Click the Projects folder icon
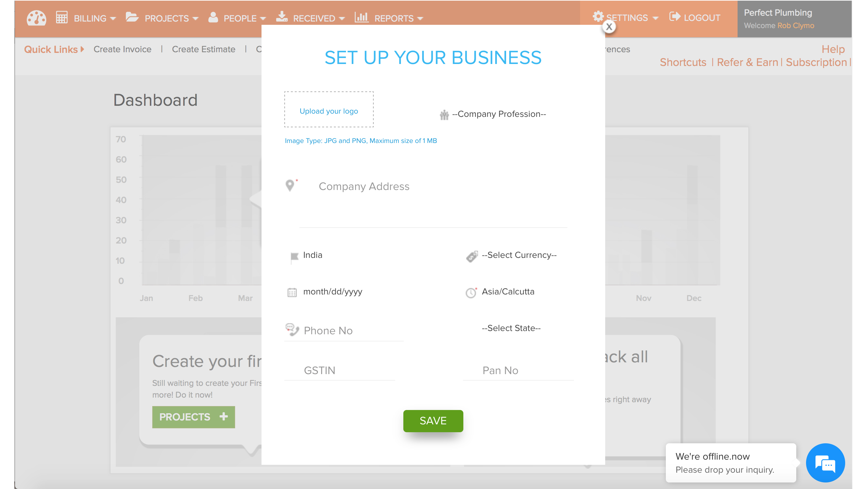Viewport: 868px width, 489px height. pos(132,18)
